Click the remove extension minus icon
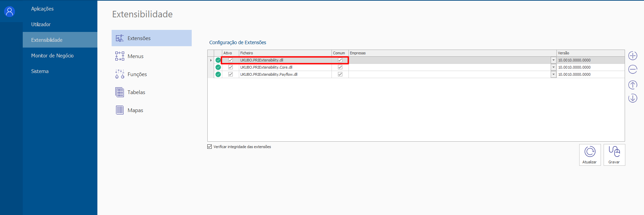This screenshot has width=644, height=215. [x=632, y=69]
